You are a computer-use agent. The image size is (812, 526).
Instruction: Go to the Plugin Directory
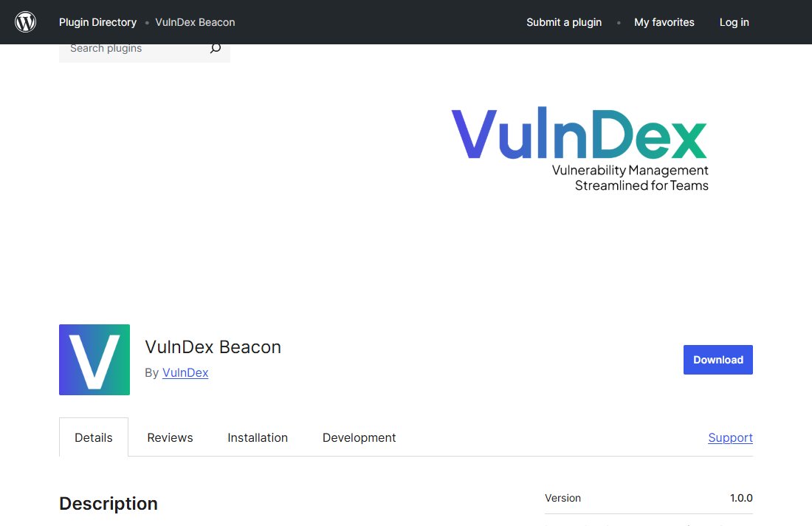[x=97, y=22]
